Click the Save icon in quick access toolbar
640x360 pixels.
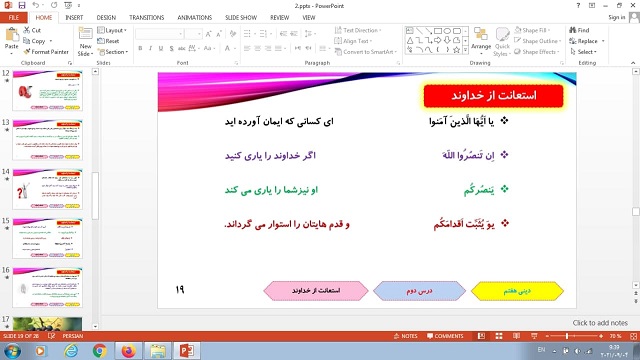click(22, 6)
